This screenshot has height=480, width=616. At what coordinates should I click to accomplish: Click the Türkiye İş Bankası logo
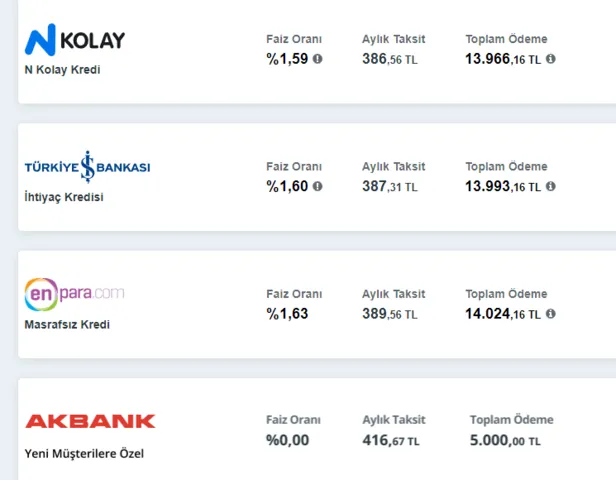[88, 167]
